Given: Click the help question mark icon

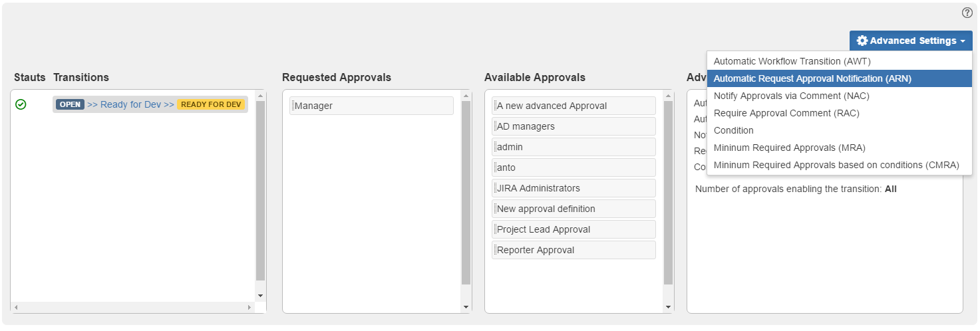Looking at the screenshot, I should coord(967,13).
